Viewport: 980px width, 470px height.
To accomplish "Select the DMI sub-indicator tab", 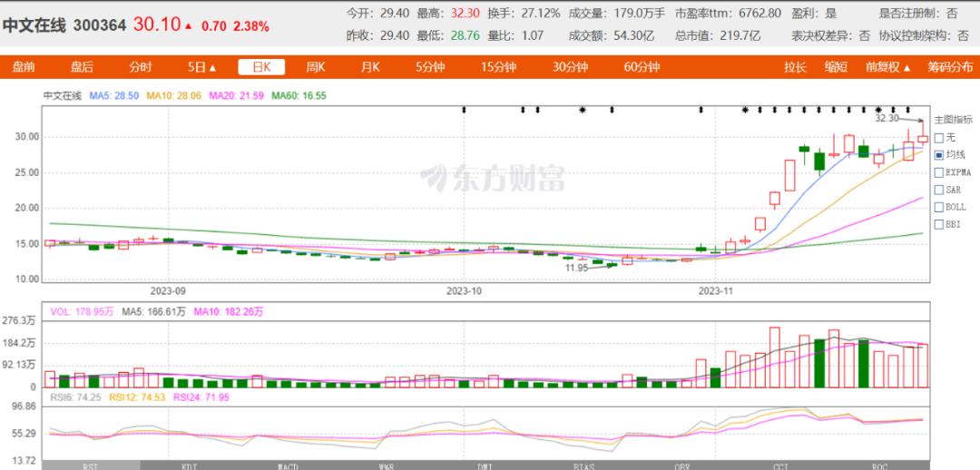I will point(485,465).
